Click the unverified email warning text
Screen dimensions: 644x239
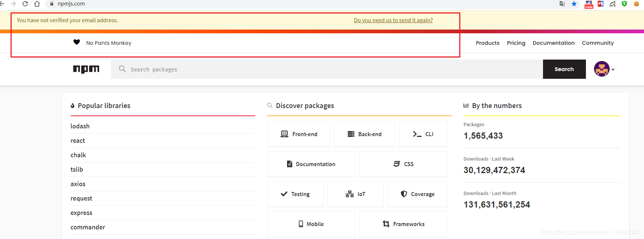[67, 20]
